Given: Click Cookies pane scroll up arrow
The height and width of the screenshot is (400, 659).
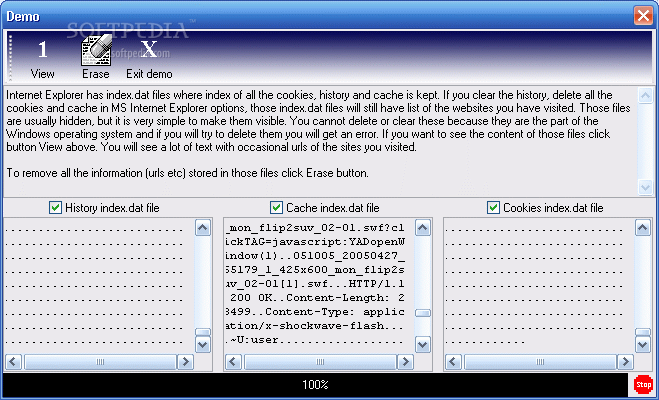Looking at the screenshot, I should [x=643, y=228].
